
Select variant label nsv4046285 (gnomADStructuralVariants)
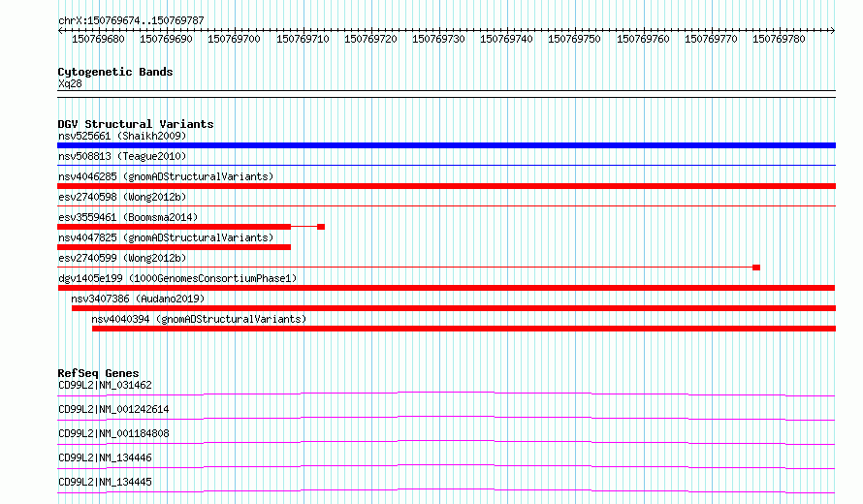tap(166, 176)
